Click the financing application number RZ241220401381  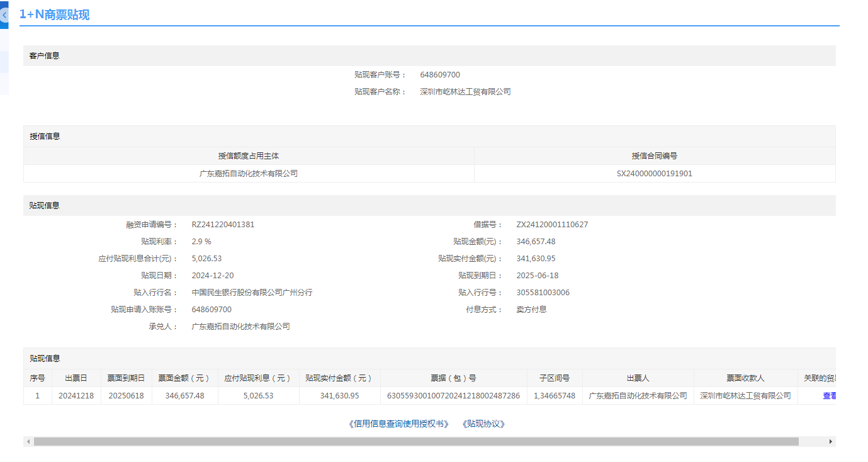(x=223, y=225)
